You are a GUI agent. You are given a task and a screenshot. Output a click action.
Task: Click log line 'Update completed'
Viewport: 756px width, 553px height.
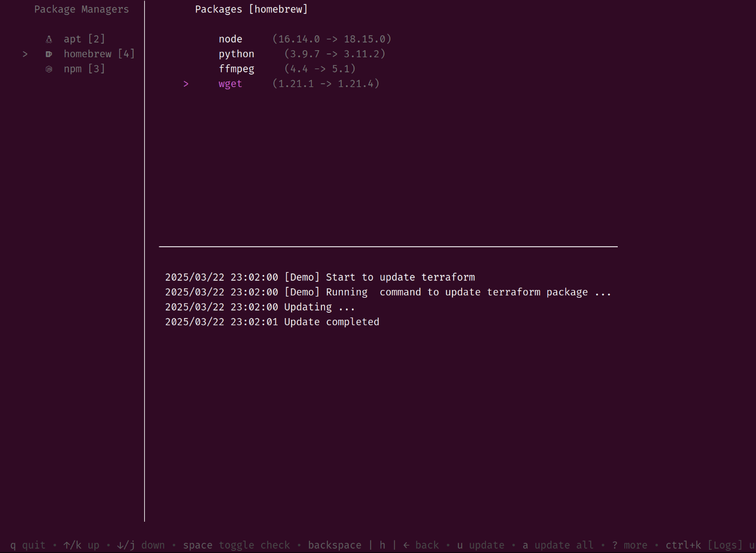pyautogui.click(x=272, y=322)
